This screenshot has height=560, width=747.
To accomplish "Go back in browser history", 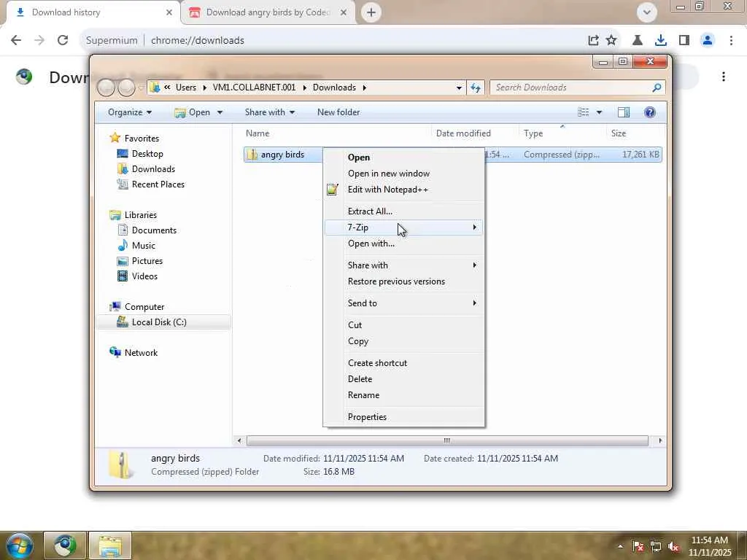I will 16,40.
